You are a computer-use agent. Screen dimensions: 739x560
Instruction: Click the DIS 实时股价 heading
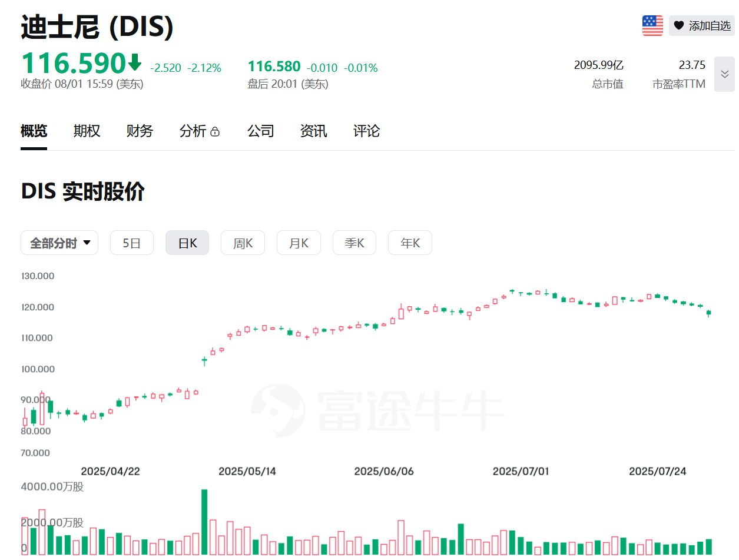click(83, 192)
